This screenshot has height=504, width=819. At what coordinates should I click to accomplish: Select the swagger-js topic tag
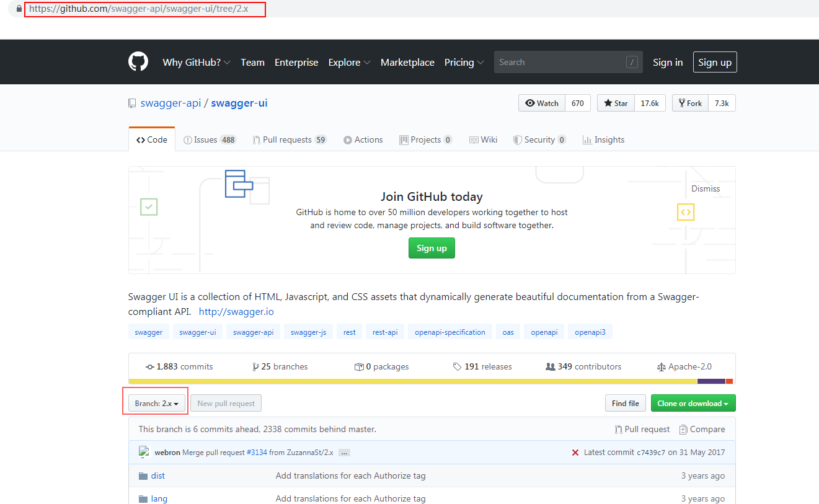coord(308,332)
